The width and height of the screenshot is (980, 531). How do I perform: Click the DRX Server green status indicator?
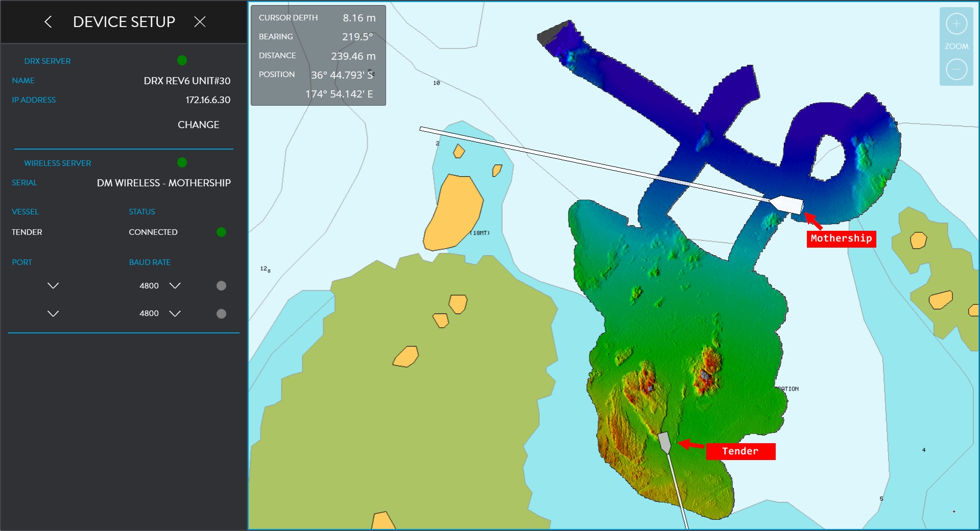pos(182,60)
